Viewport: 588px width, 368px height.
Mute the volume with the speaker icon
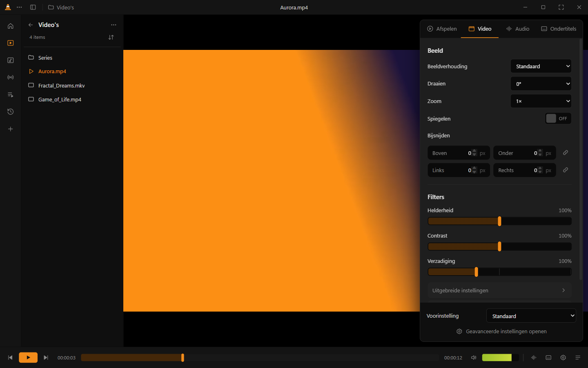click(474, 357)
